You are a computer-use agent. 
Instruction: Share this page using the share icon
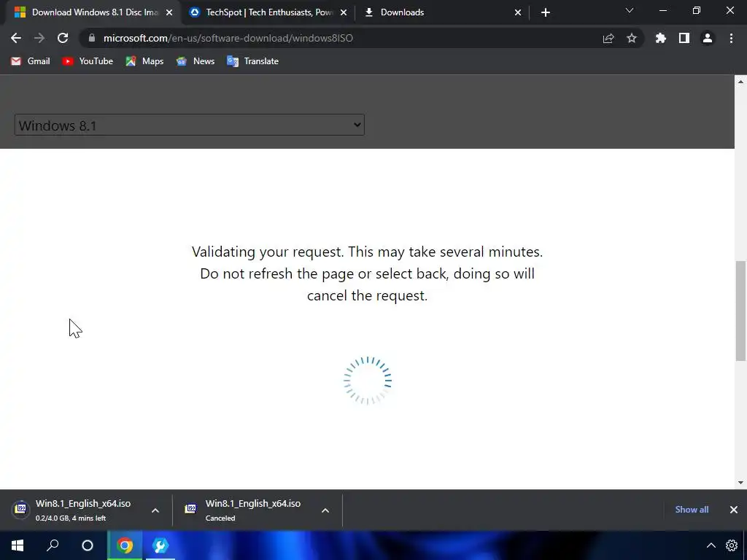click(x=608, y=38)
